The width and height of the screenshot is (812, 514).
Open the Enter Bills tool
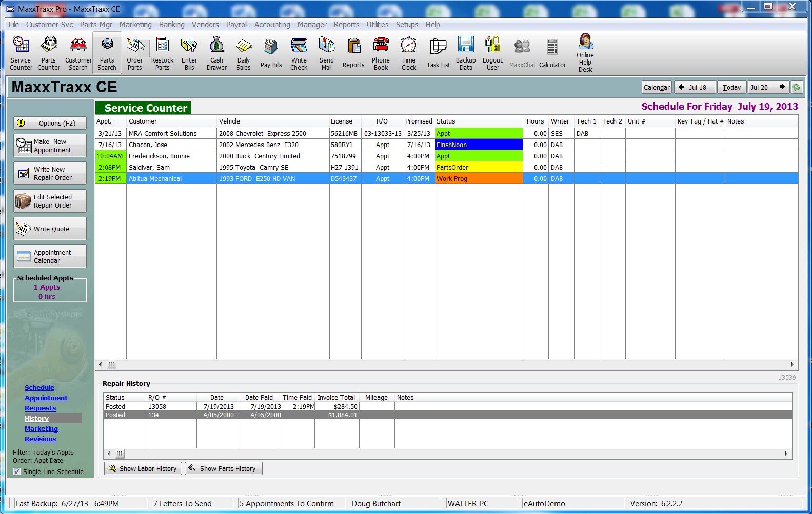point(189,53)
